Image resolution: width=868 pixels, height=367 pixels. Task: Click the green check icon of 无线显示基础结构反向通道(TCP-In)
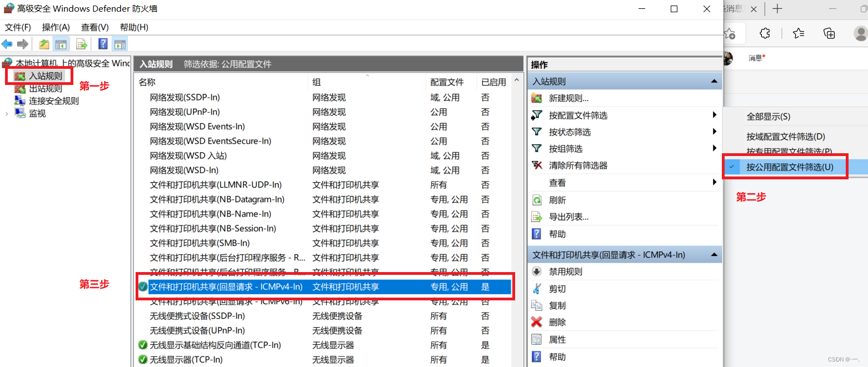tap(143, 345)
